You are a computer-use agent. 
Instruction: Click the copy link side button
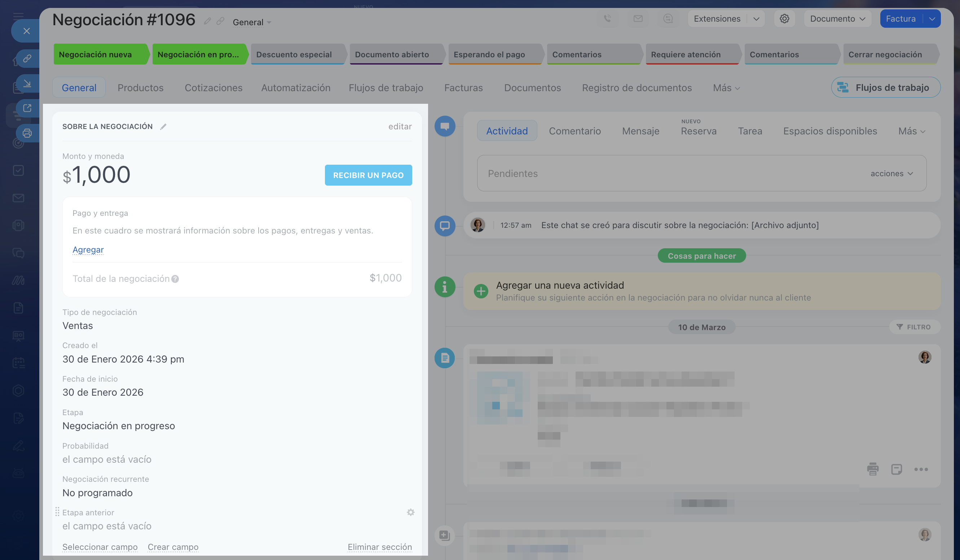pyautogui.click(x=27, y=58)
